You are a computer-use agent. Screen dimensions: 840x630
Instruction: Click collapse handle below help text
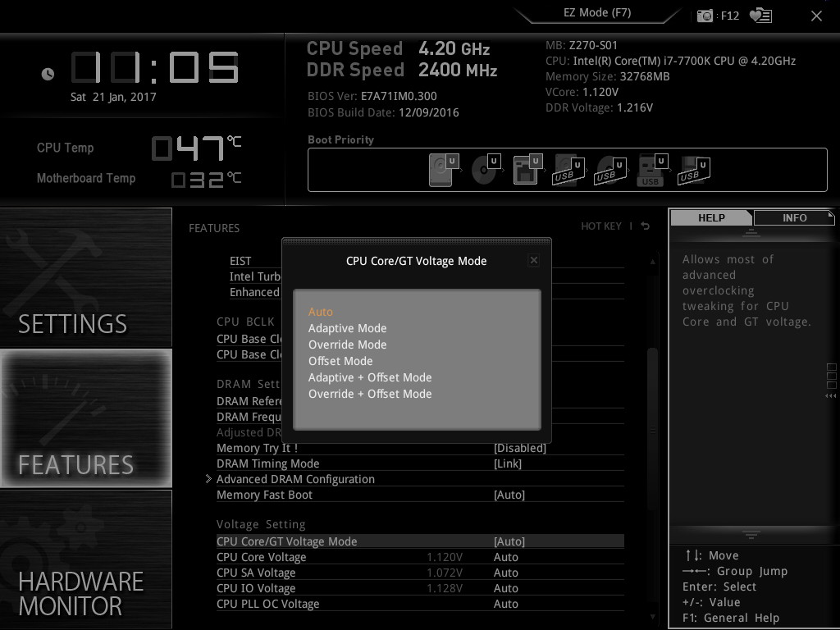tap(751, 535)
